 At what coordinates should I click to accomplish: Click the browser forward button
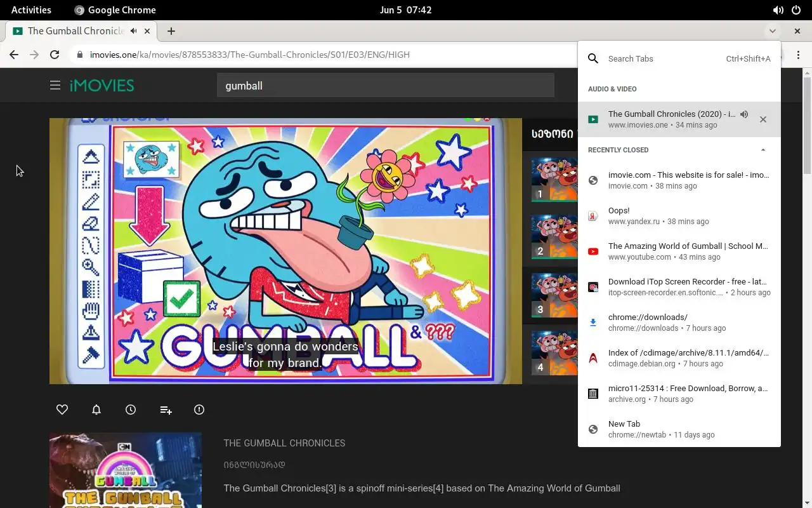click(34, 55)
